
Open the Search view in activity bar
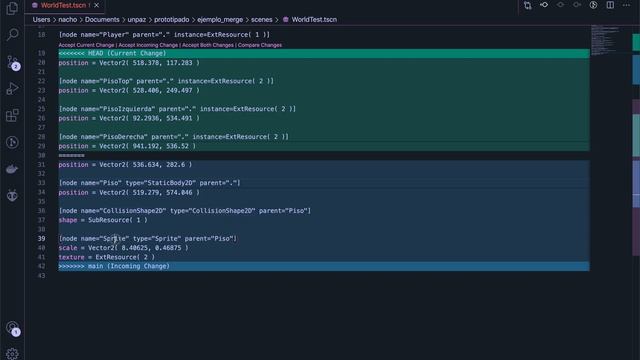point(12,34)
